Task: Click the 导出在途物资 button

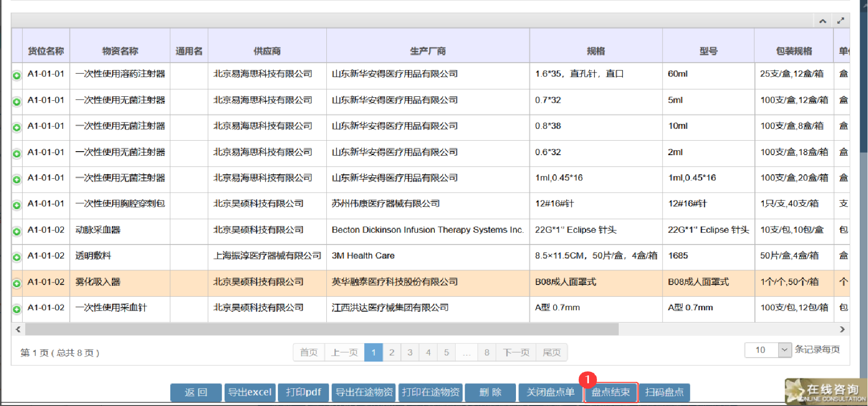Action: (364, 393)
